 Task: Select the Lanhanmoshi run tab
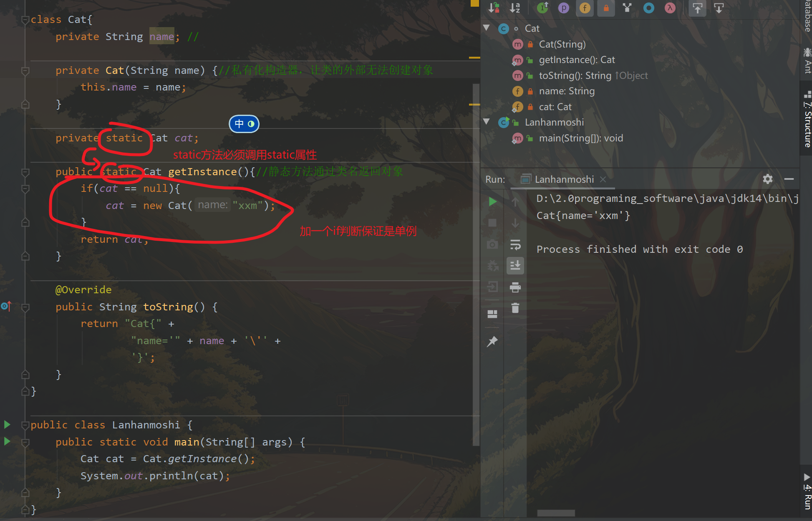pyautogui.click(x=564, y=179)
